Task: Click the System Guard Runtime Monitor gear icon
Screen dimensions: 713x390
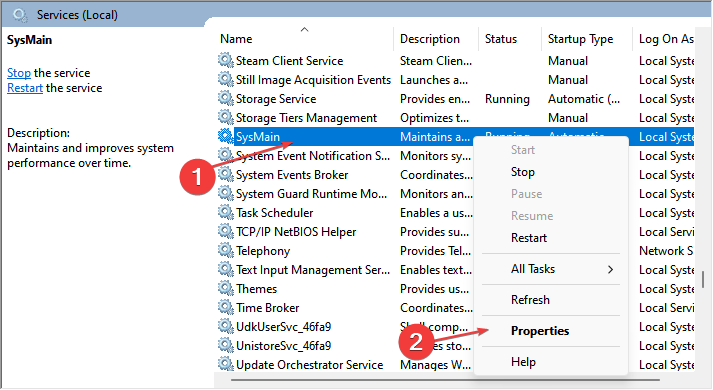Action: (x=226, y=193)
